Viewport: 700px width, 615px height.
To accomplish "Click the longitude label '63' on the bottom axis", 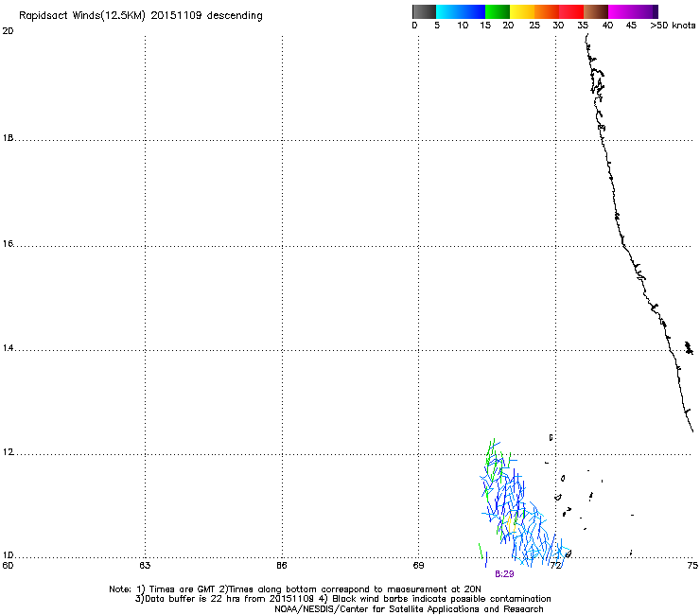I will coord(145,566).
